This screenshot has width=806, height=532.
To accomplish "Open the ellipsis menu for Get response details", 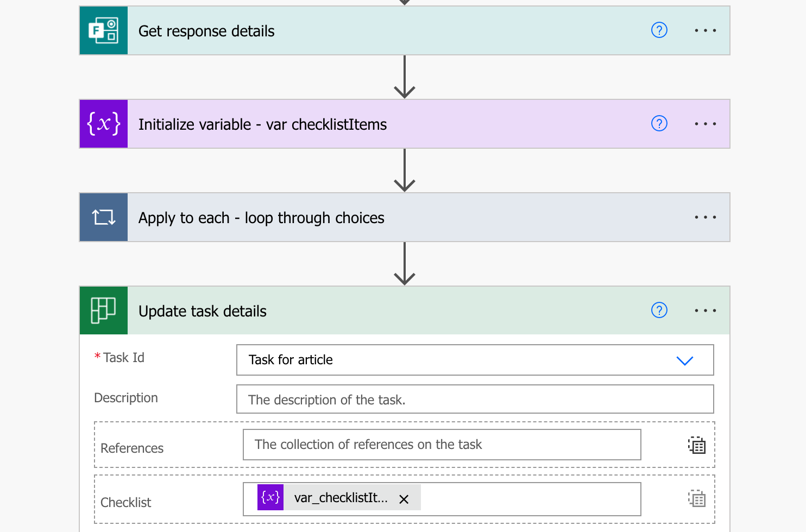I will point(705,30).
